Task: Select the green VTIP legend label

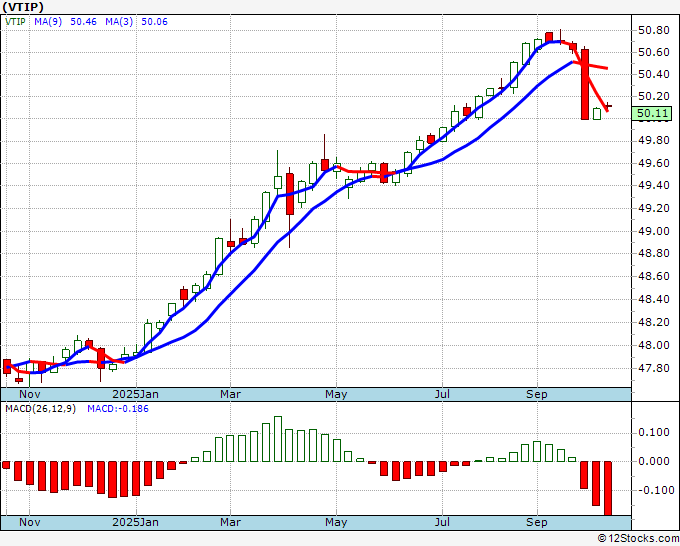Action: (x=15, y=22)
